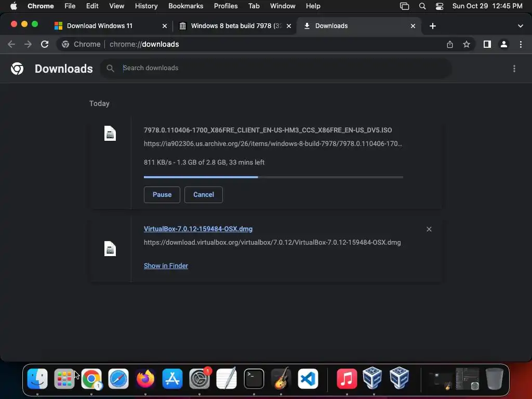Open GarageBand from the dock
532x399 pixels.
[281, 379]
